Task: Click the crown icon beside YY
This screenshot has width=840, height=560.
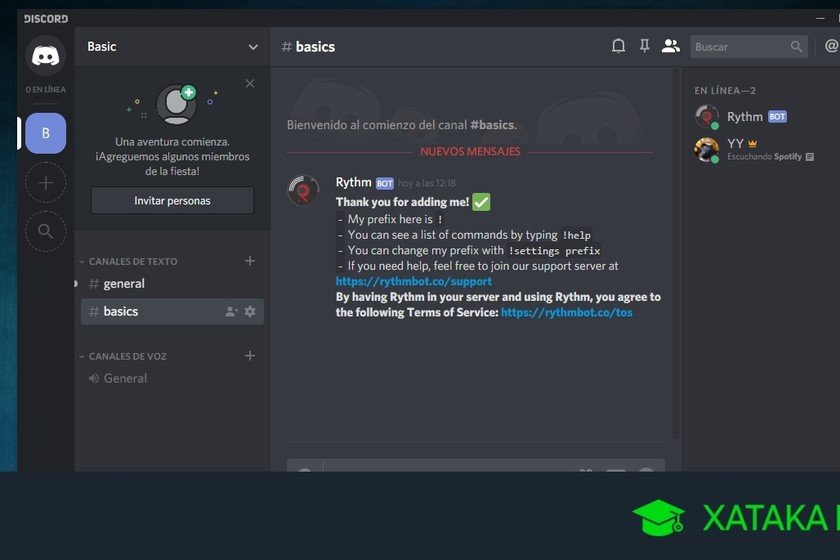Action: point(752,144)
